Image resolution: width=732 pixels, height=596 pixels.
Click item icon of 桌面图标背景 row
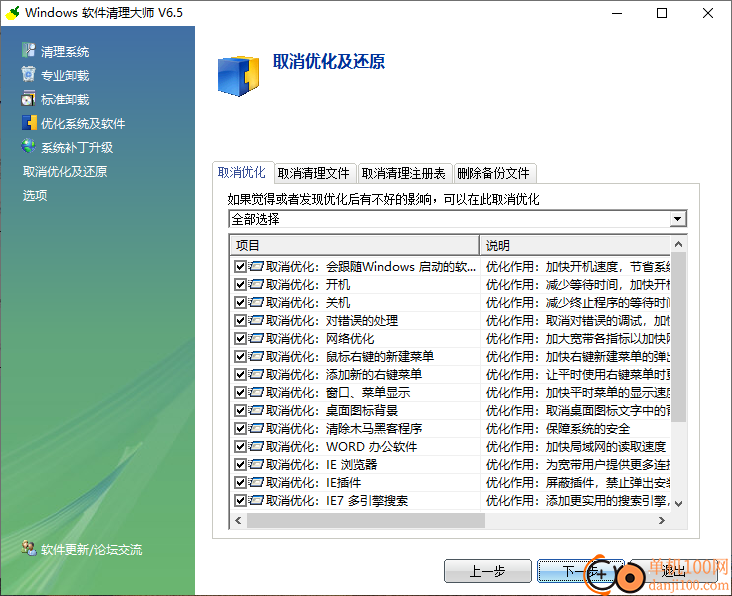tap(255, 410)
